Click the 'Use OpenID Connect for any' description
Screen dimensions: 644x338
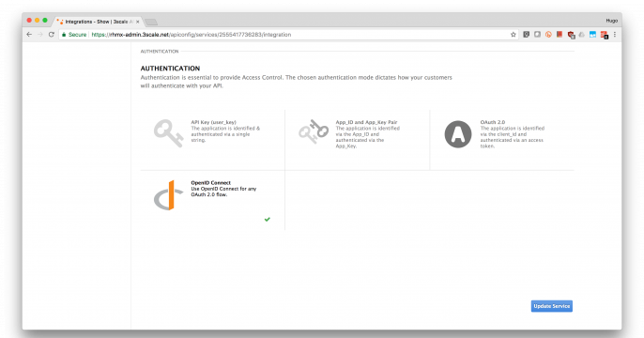[223, 189]
